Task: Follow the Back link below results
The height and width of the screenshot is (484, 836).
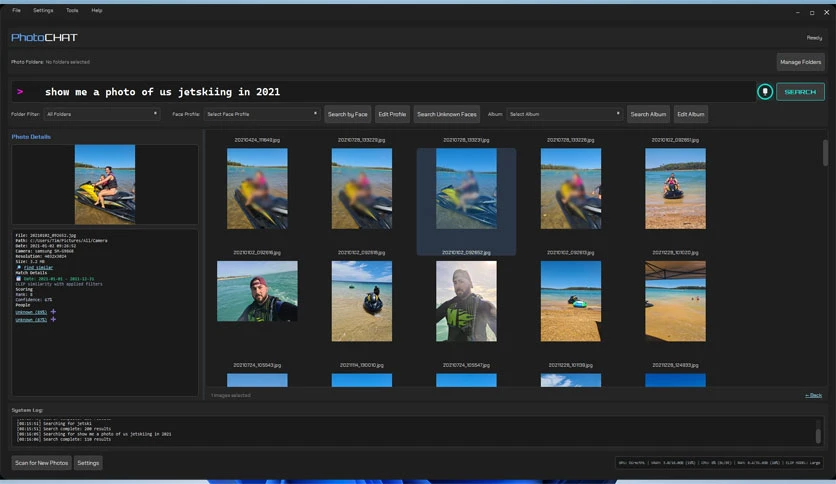Action: click(814, 395)
